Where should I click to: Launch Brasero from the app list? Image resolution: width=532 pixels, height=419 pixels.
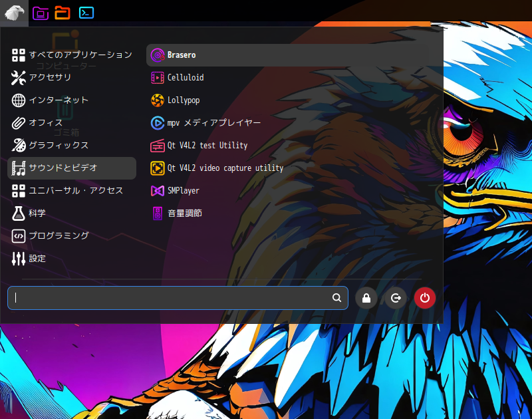[x=295, y=55]
